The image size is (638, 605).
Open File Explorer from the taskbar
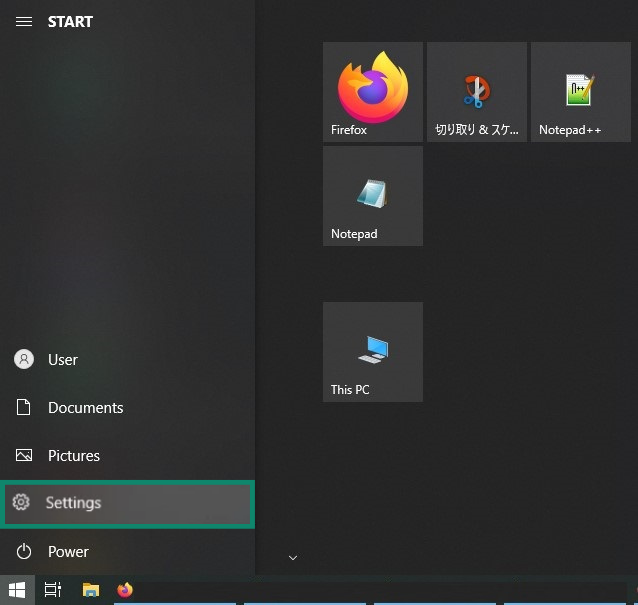pos(90,590)
